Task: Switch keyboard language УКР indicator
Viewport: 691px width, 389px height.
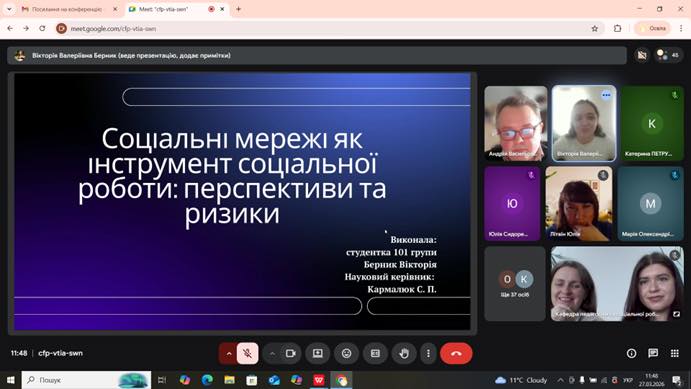Action: (628, 380)
